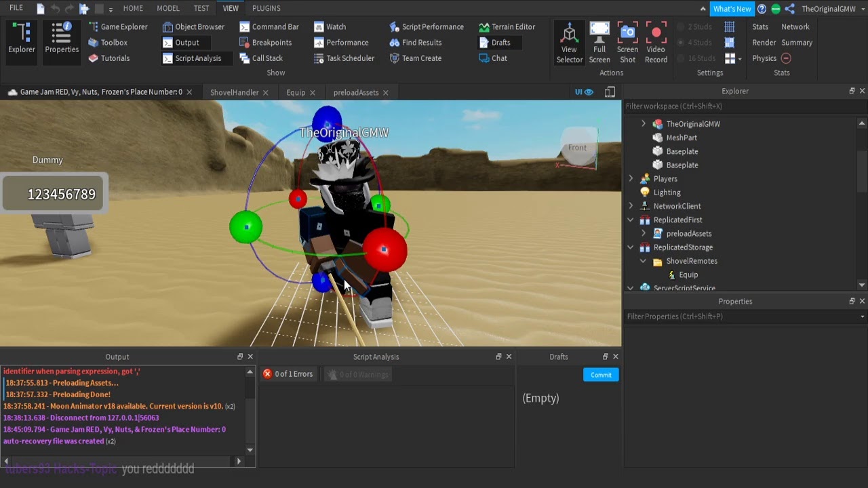Viewport: 868px width, 488px height.
Task: Collapse the ReplicatedFirst service
Action: coord(631,220)
